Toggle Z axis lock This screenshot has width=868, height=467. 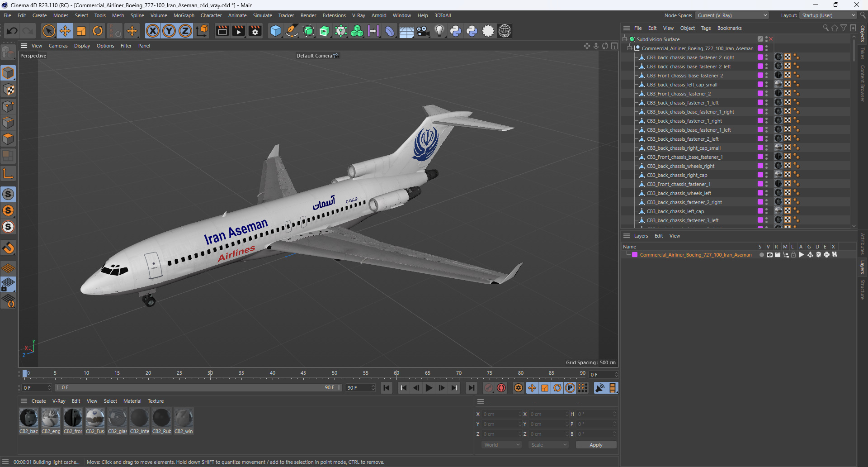point(185,31)
